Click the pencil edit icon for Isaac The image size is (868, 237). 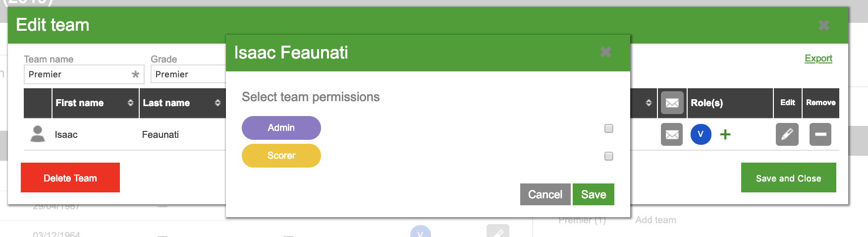point(787,134)
